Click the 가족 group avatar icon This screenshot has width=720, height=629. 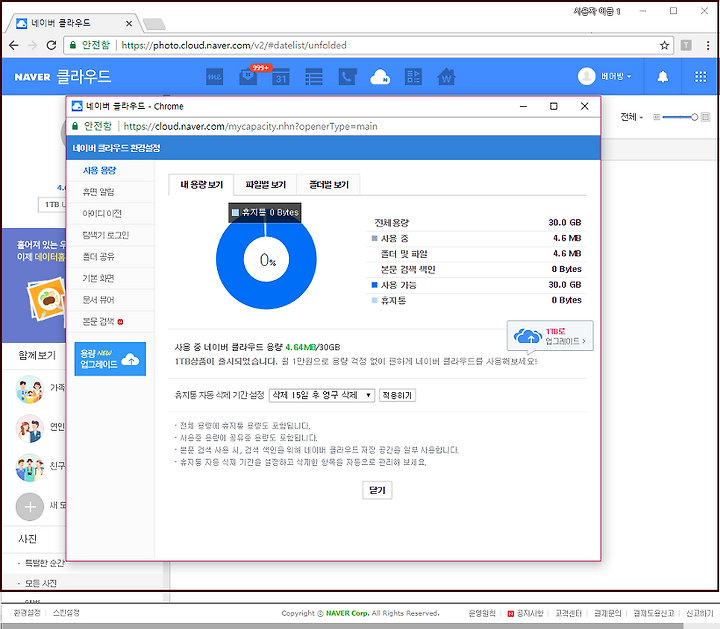(29, 389)
